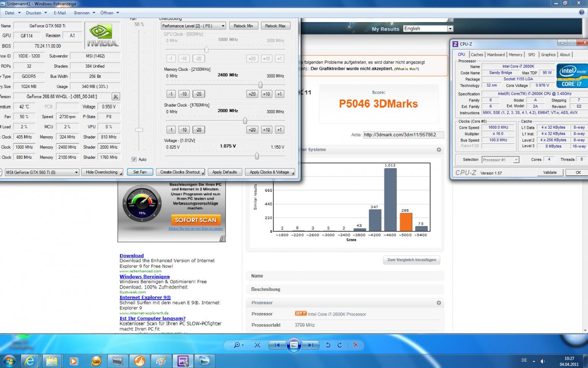Click Create Clocks Shortcut button
The width and height of the screenshot is (588, 368).
[180, 172]
